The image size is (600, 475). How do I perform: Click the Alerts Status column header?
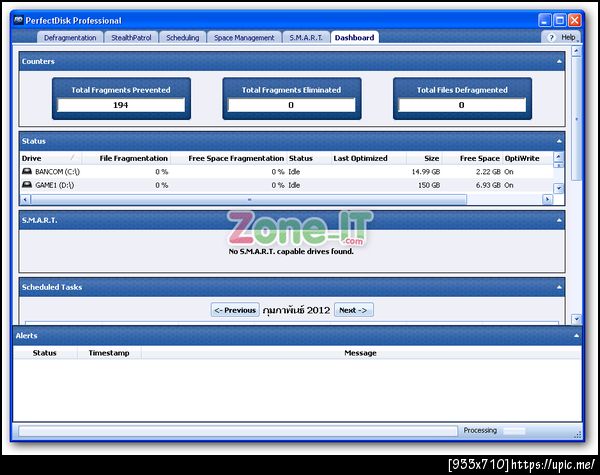(45, 353)
